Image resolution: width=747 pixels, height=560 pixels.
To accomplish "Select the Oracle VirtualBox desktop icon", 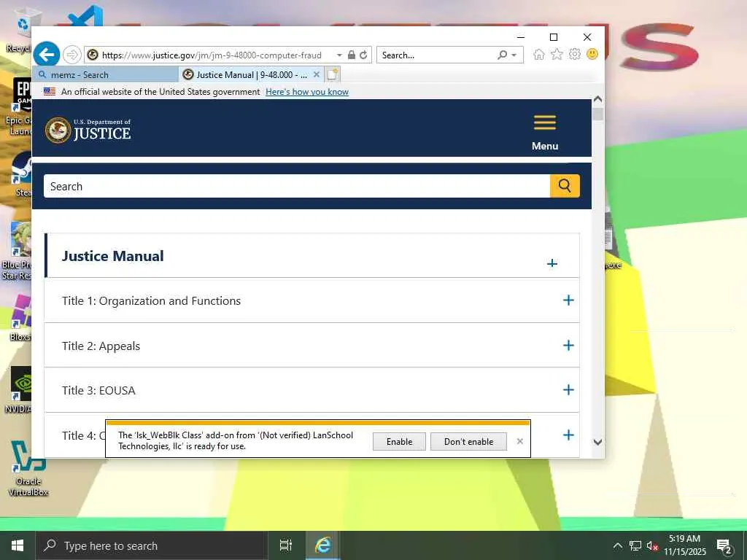I will (28, 469).
